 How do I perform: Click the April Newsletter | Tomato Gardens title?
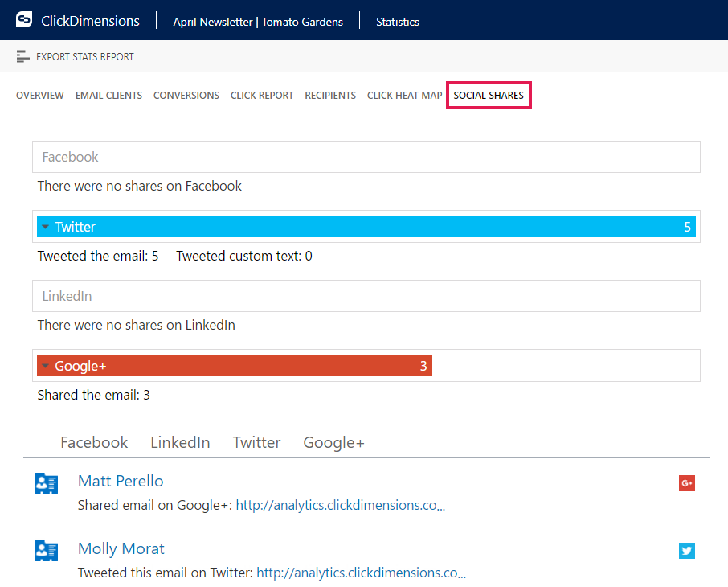tap(258, 22)
